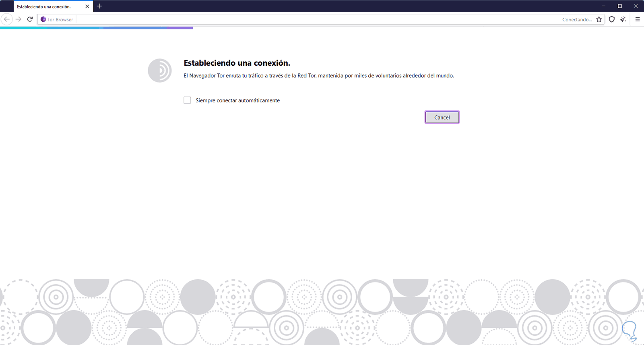
Task: Select the 'Estableciendo una conexión.' tab
Action: pyautogui.click(x=53, y=6)
